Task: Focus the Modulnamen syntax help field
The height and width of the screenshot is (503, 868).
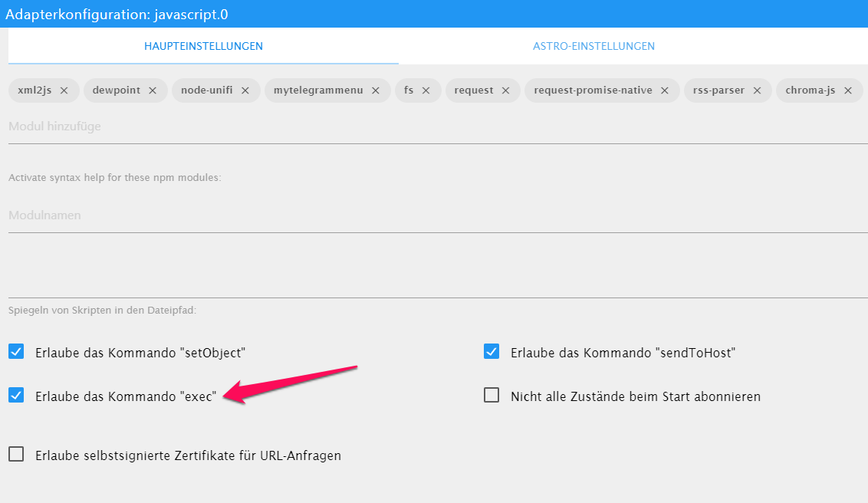Action: click(437, 215)
